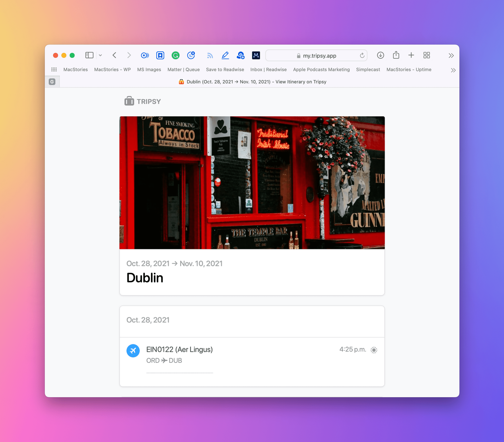The height and width of the screenshot is (442, 504).
Task: Show downloads in Safari toolbar
Action: point(380,55)
